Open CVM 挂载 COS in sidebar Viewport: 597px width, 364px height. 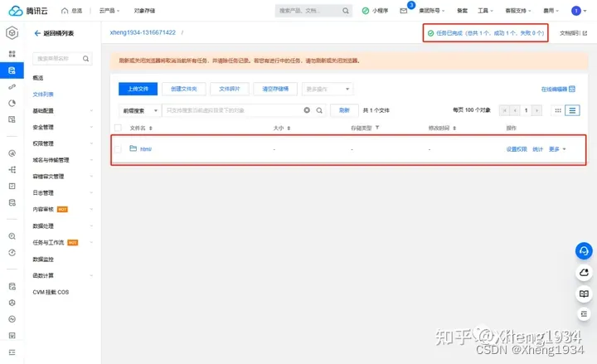click(51, 292)
